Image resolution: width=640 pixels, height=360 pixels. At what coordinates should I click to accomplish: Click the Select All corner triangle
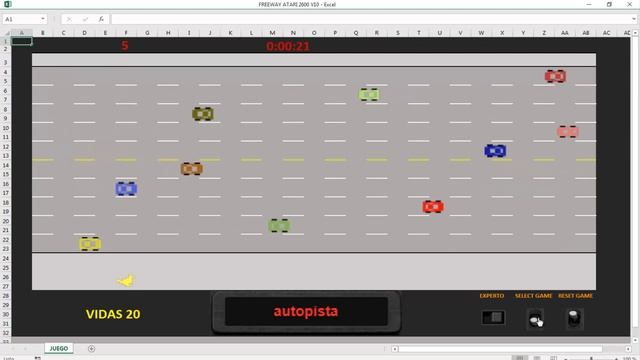[7, 33]
